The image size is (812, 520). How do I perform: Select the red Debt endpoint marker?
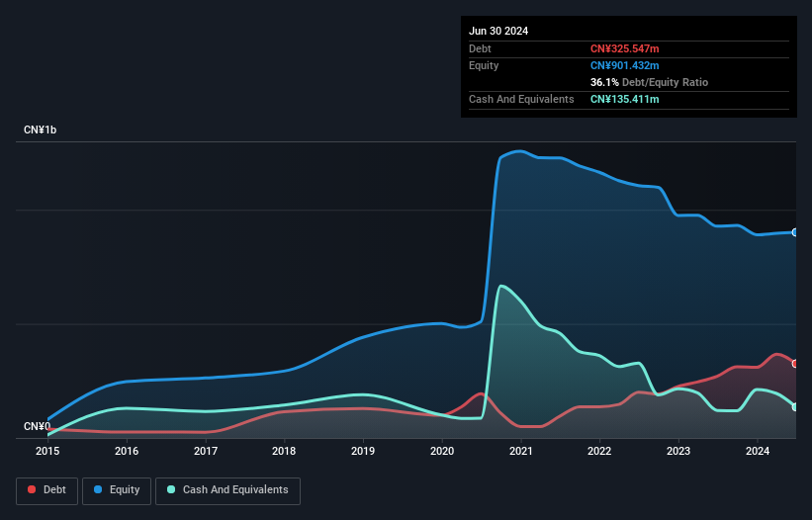[x=795, y=364]
